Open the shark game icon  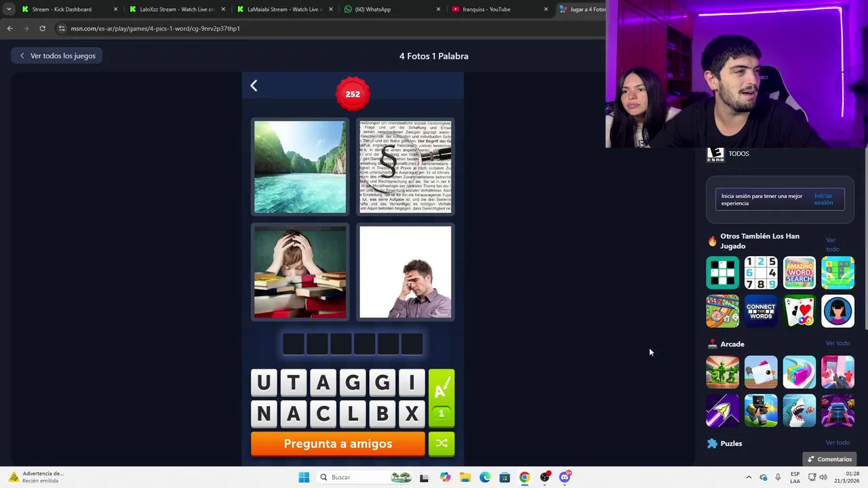pos(800,411)
